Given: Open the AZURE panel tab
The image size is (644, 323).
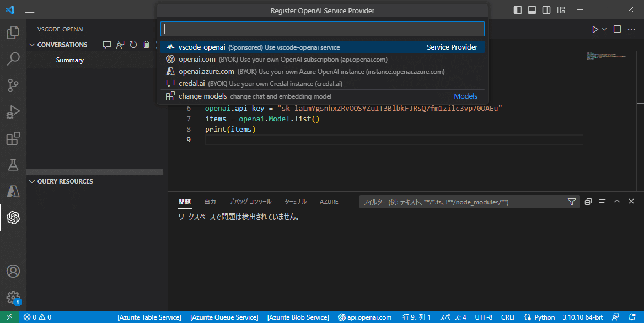Looking at the screenshot, I should tap(329, 202).
